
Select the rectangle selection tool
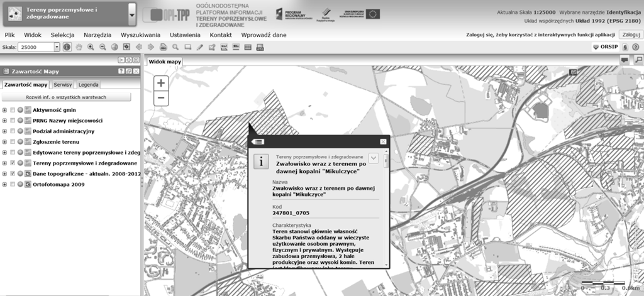[x=187, y=47]
